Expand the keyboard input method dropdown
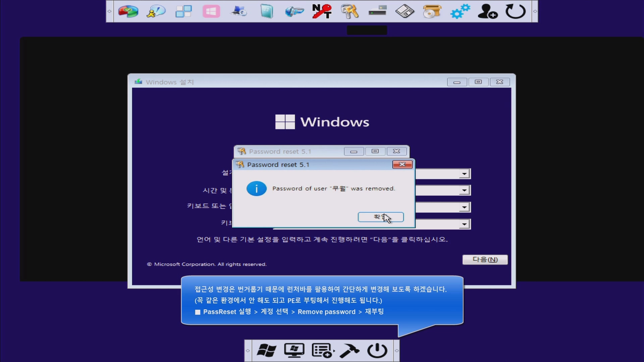 [x=464, y=207]
